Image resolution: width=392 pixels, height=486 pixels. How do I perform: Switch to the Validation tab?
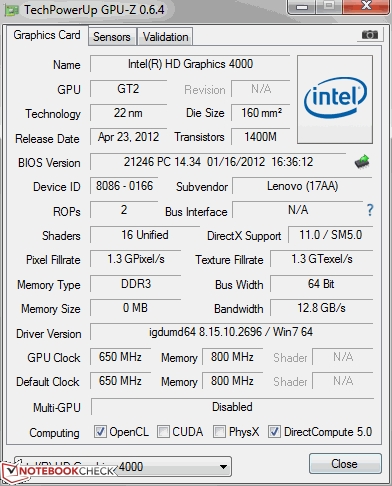pyautogui.click(x=165, y=36)
